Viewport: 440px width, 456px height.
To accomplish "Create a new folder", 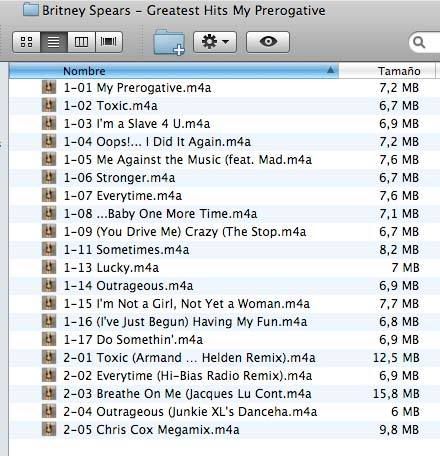I will pos(169,42).
